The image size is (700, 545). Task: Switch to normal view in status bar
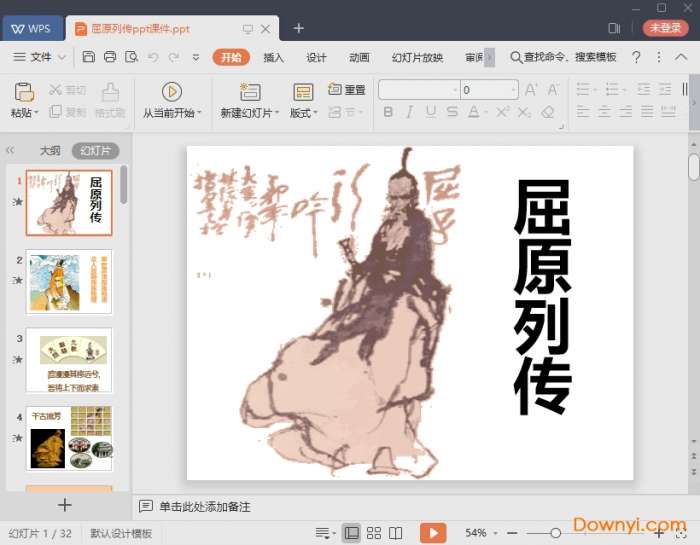pos(351,533)
